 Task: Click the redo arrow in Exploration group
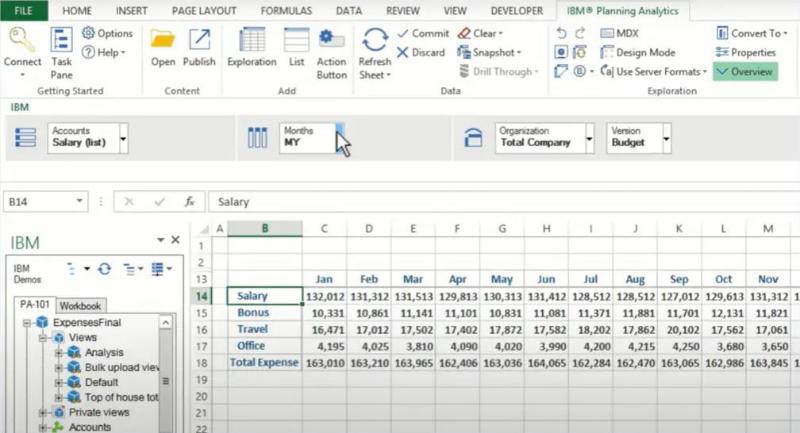coord(580,33)
